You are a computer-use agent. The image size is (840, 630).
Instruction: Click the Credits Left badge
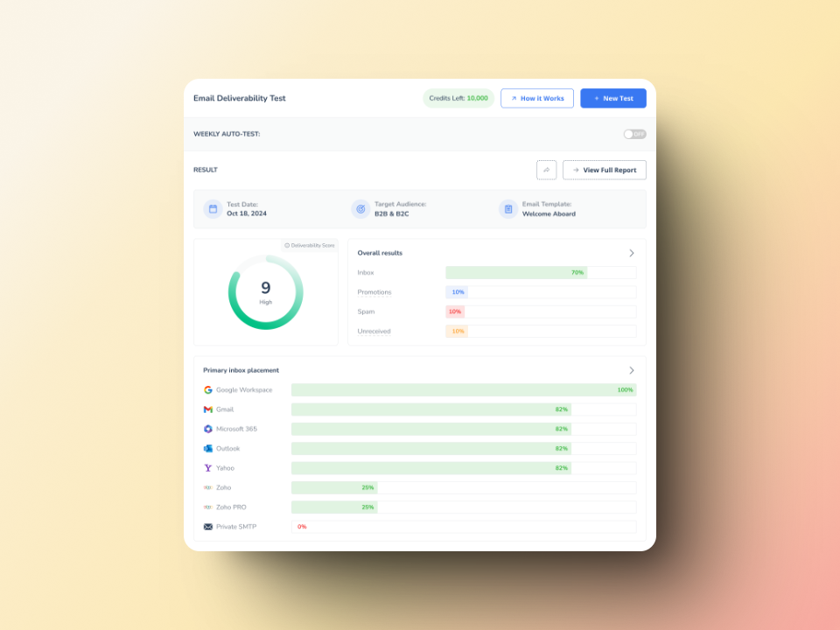[x=458, y=98]
